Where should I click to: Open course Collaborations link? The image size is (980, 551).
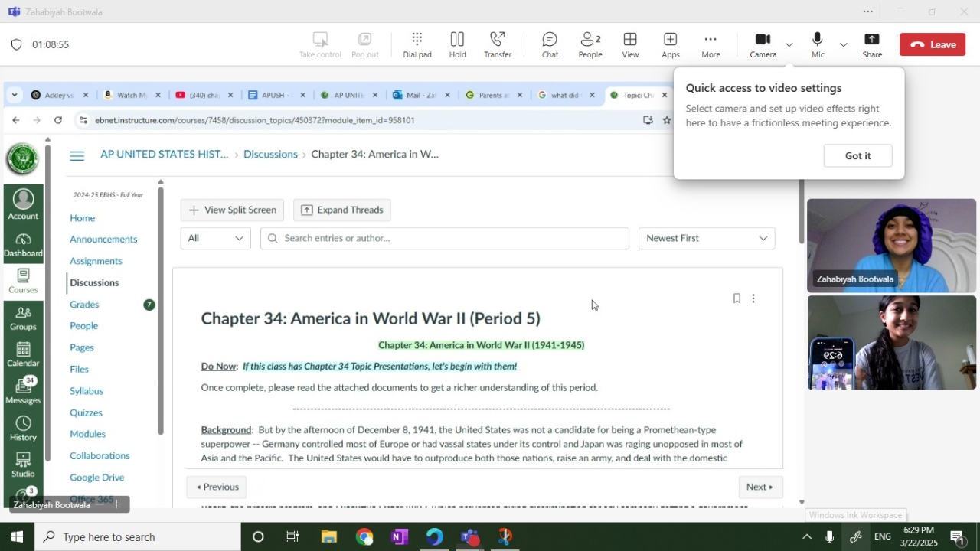(x=100, y=455)
